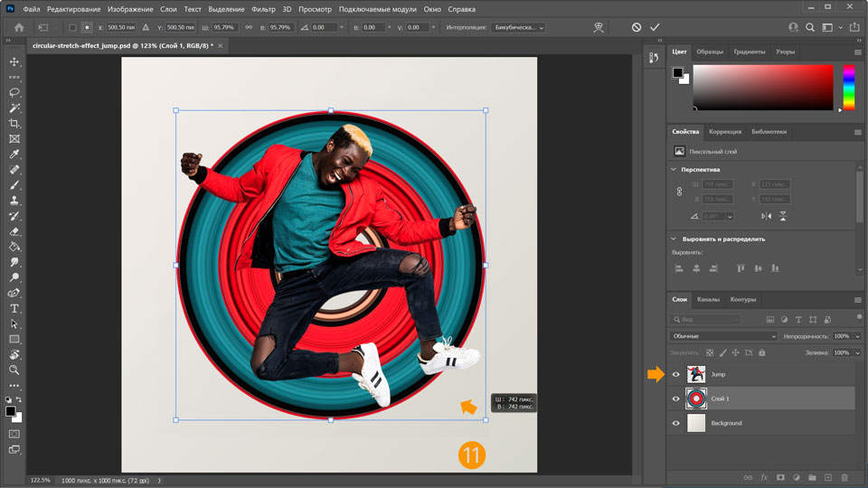Screen dimensions: 868x488
Task: Select the Magic Wand tool
Action: tap(14, 108)
